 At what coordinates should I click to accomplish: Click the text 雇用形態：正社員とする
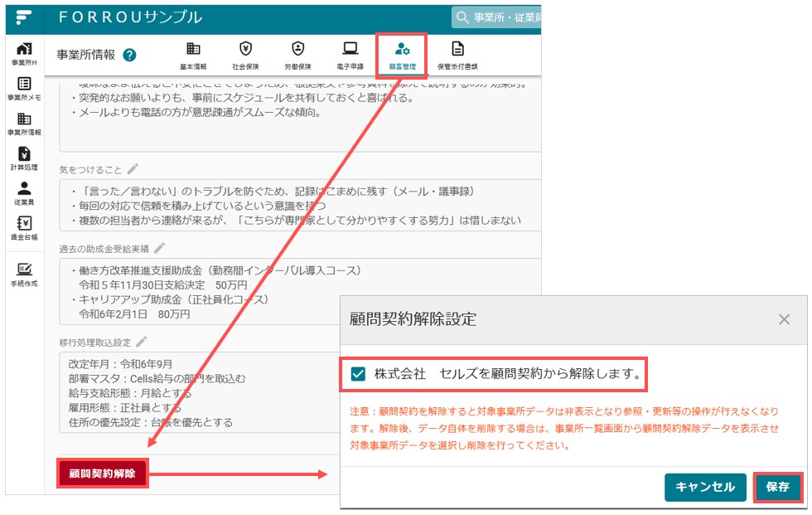coord(125,408)
